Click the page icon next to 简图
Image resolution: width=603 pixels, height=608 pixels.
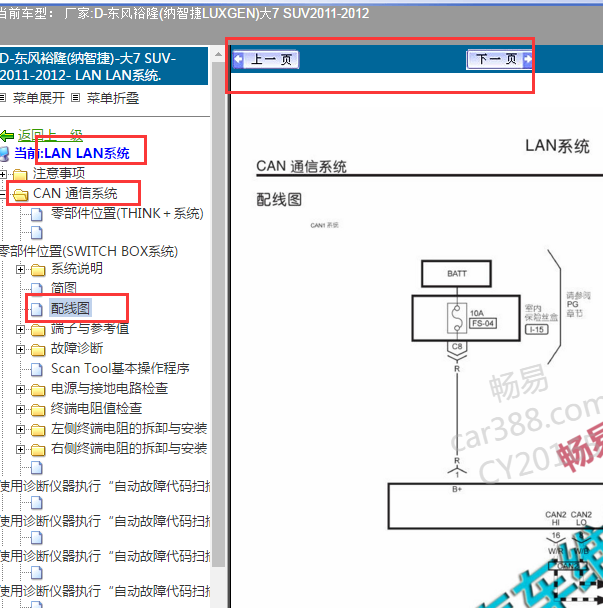(x=37, y=288)
